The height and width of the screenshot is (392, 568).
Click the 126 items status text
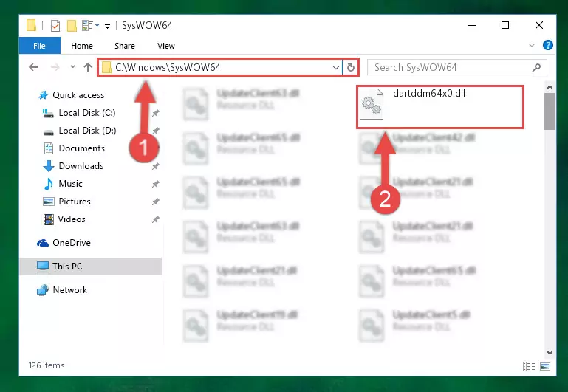(x=47, y=365)
